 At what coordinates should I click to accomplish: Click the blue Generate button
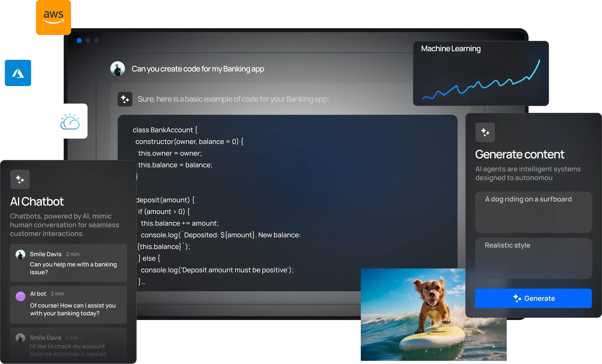click(x=533, y=298)
